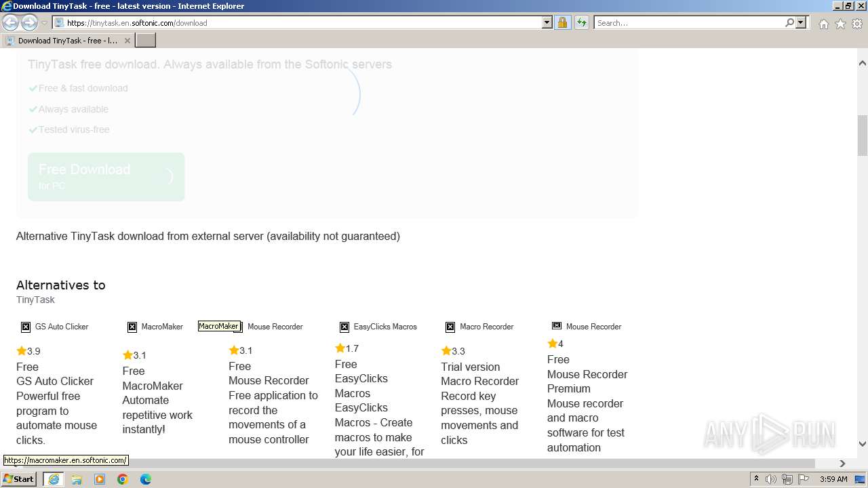The height and width of the screenshot is (488, 868).
Task: Open a new blank tab
Action: click(146, 41)
